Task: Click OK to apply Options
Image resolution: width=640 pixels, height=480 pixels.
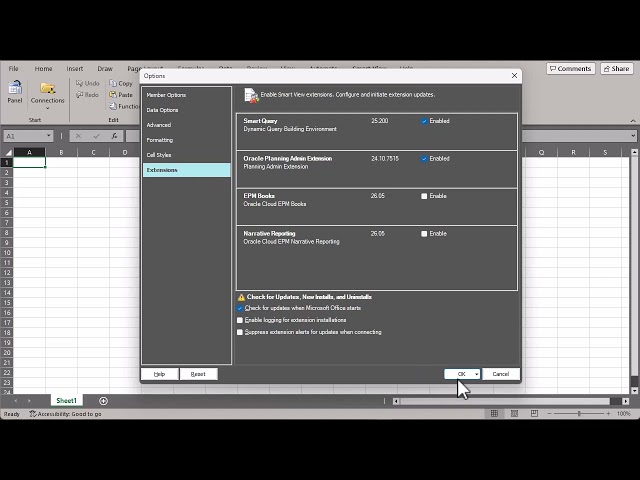Action: click(459, 374)
